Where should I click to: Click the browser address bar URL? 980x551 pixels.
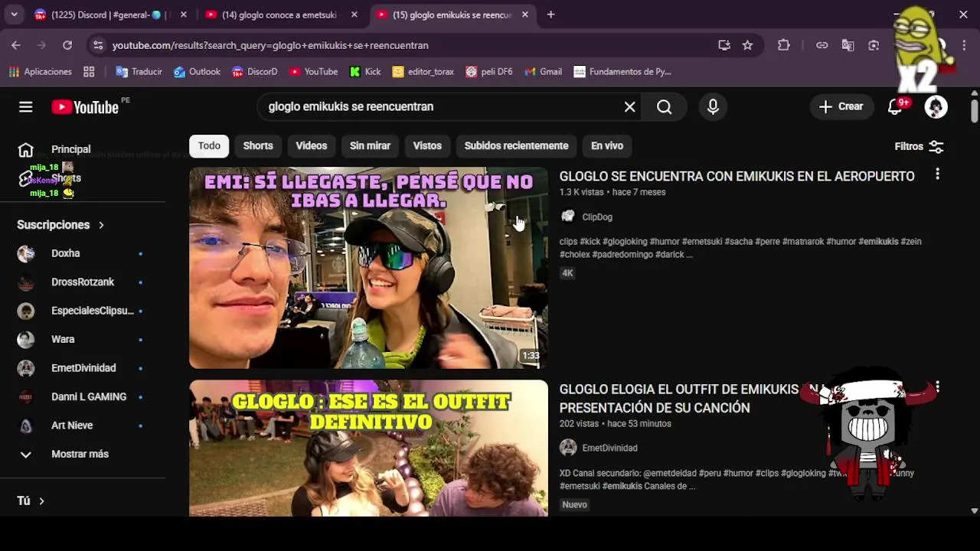[270, 45]
